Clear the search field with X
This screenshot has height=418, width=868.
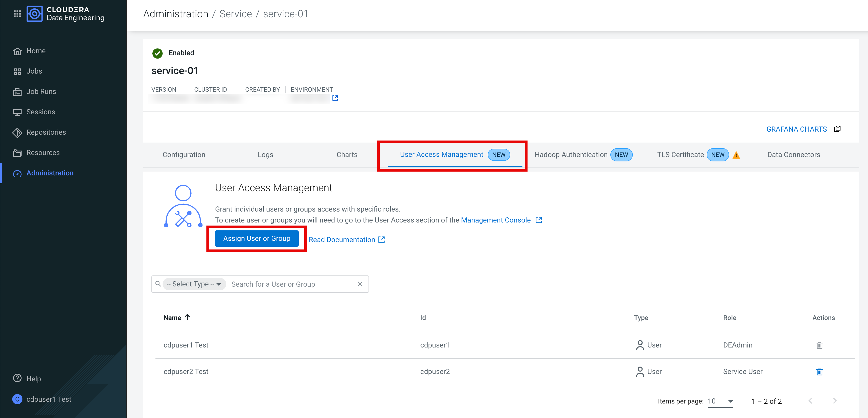360,284
